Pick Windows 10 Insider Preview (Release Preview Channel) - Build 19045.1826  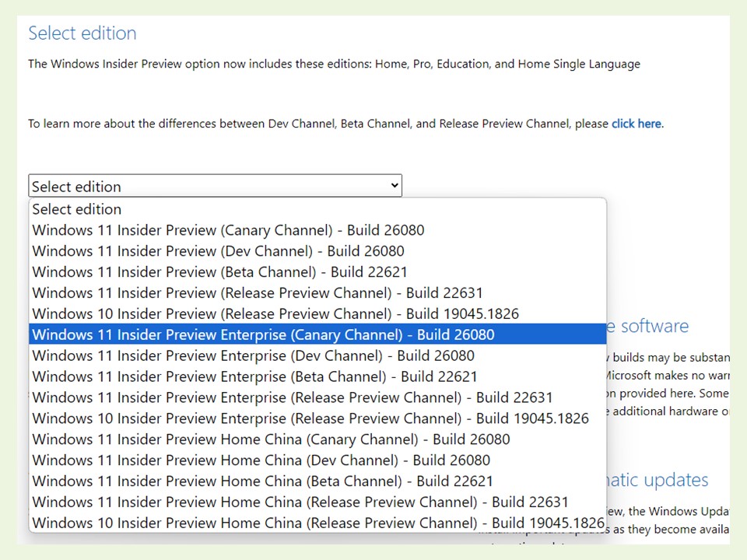[x=317, y=313]
